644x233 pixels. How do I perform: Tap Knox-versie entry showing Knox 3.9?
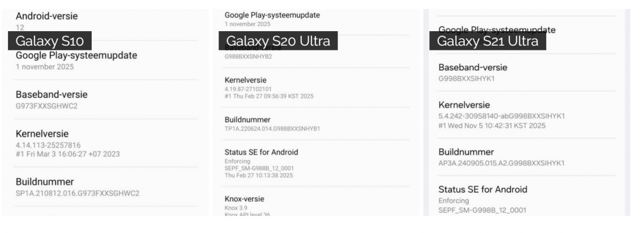244,203
